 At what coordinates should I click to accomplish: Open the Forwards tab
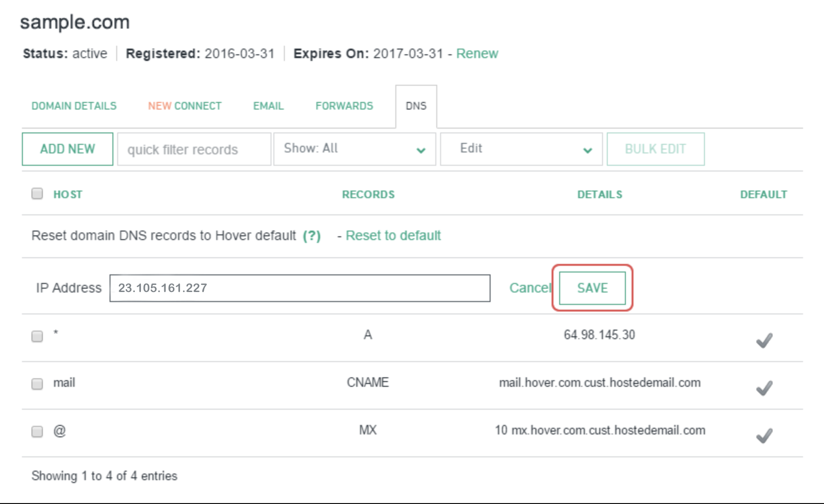click(344, 106)
